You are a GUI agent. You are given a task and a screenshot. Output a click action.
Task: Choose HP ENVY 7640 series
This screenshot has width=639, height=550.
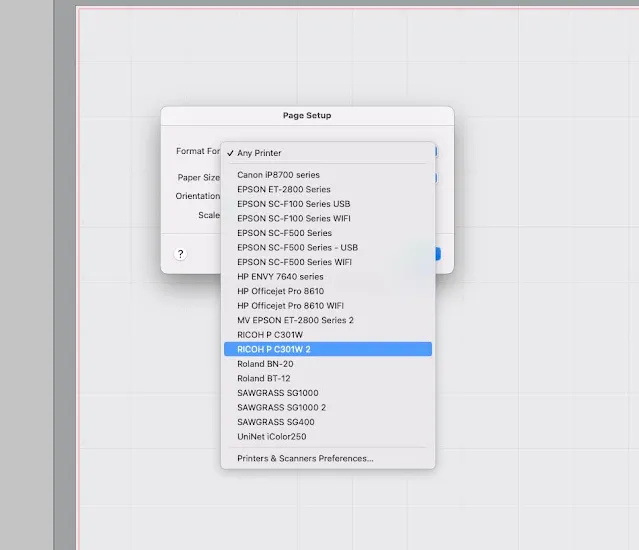pyautogui.click(x=328, y=277)
